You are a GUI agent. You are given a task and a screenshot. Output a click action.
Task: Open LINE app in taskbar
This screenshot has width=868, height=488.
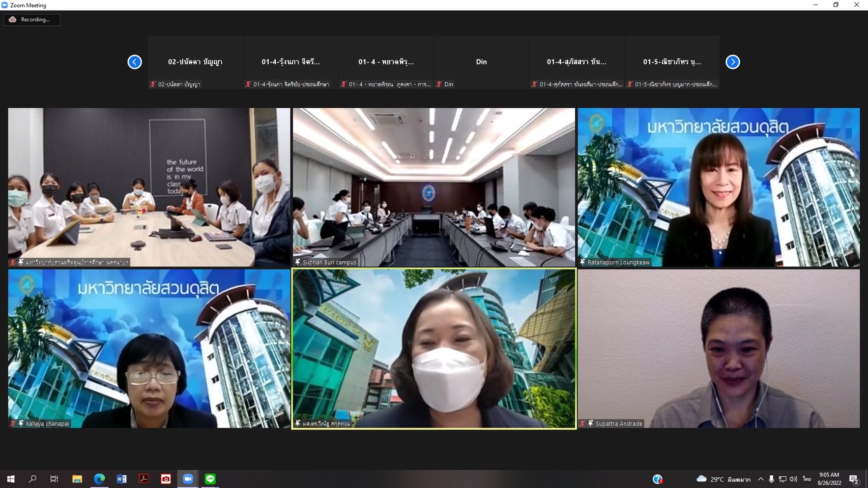click(210, 479)
